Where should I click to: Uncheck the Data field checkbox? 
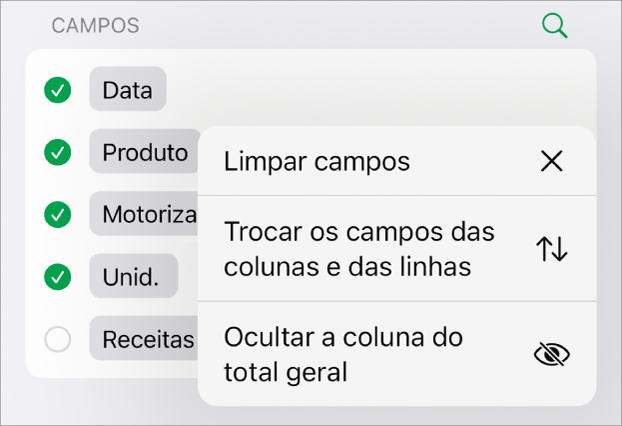click(58, 91)
